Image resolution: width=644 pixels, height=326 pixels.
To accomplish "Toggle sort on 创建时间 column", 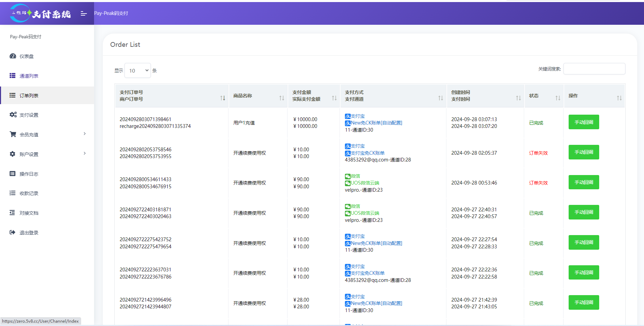I will pyautogui.click(x=518, y=98).
